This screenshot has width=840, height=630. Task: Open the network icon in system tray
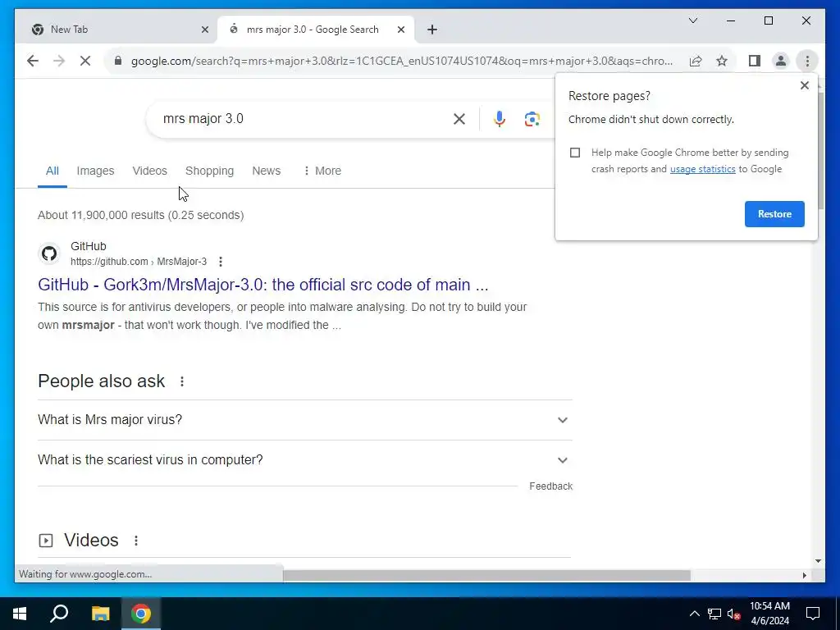(x=714, y=614)
